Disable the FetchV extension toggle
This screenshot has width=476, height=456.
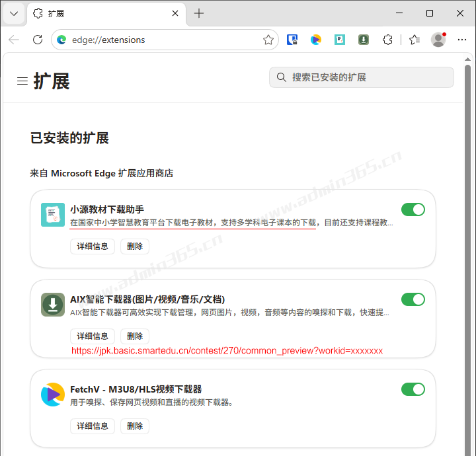click(x=413, y=389)
